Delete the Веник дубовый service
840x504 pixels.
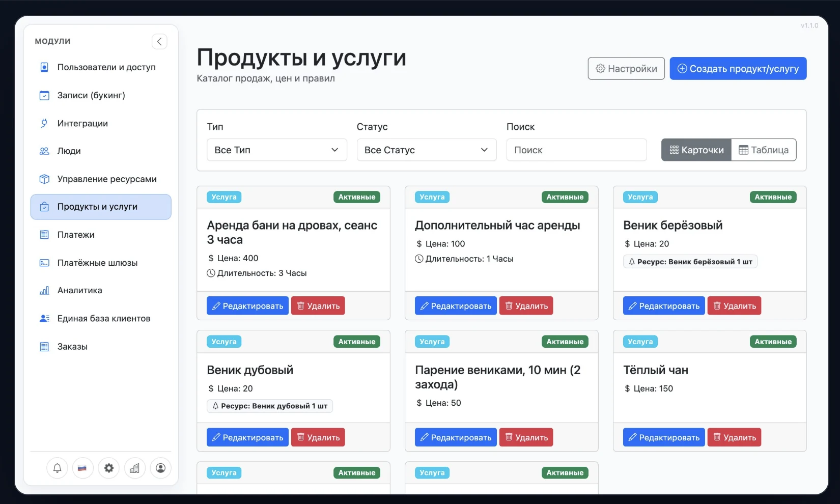point(318,437)
